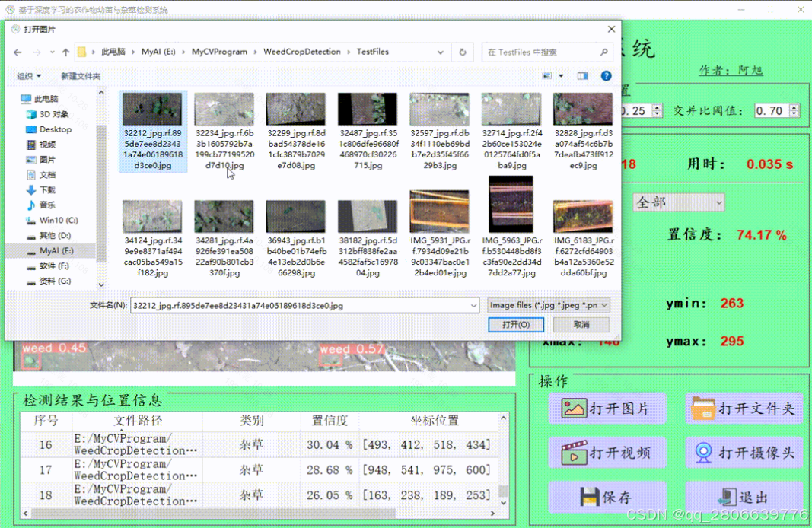
Task: Toggle the preview pane icon
Action: [x=583, y=76]
